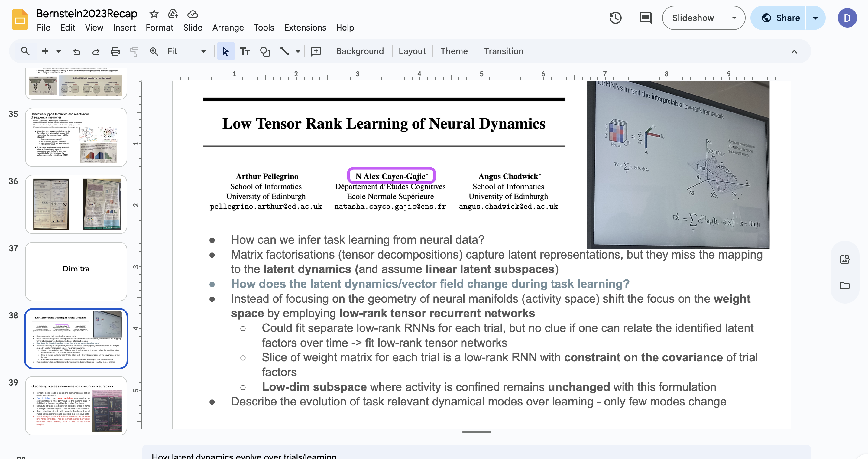Star the Bernstein2023Recap document
868x459 pixels.
[x=154, y=14]
